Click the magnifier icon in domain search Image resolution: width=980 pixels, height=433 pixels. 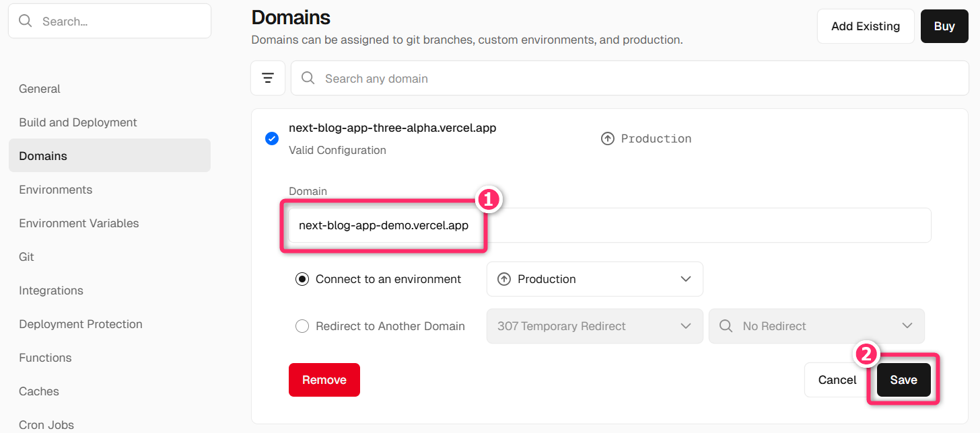pos(308,78)
